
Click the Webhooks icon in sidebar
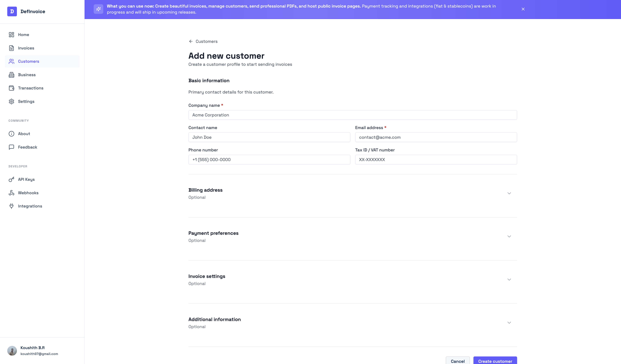[11, 193]
